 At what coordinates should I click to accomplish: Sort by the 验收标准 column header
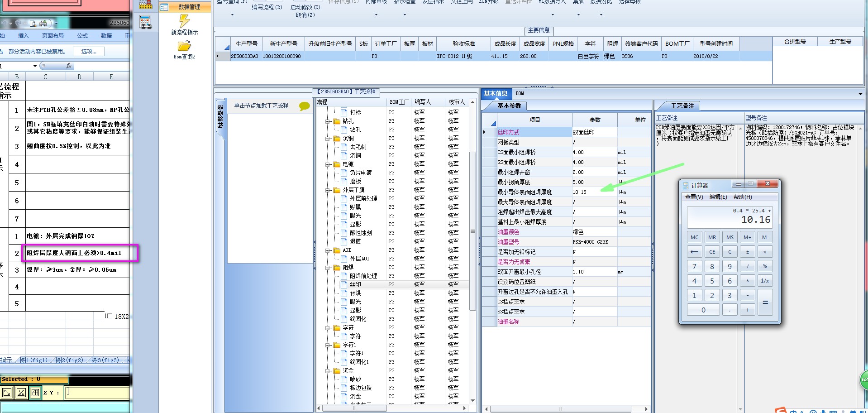[464, 44]
